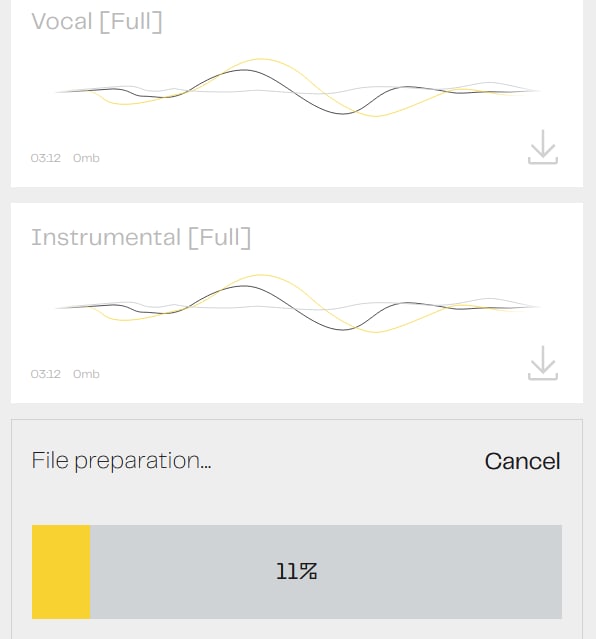Select the Instrumental [Full] waveform preview

tap(298, 304)
